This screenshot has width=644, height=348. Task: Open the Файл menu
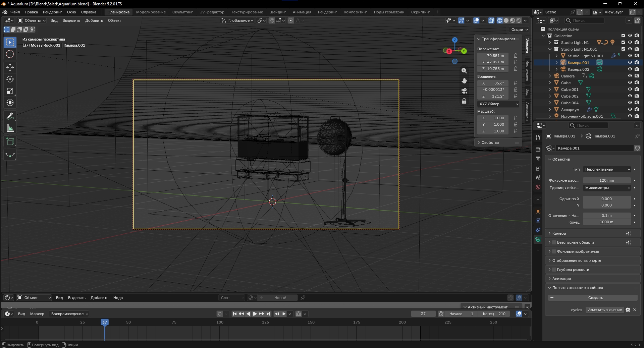point(15,12)
